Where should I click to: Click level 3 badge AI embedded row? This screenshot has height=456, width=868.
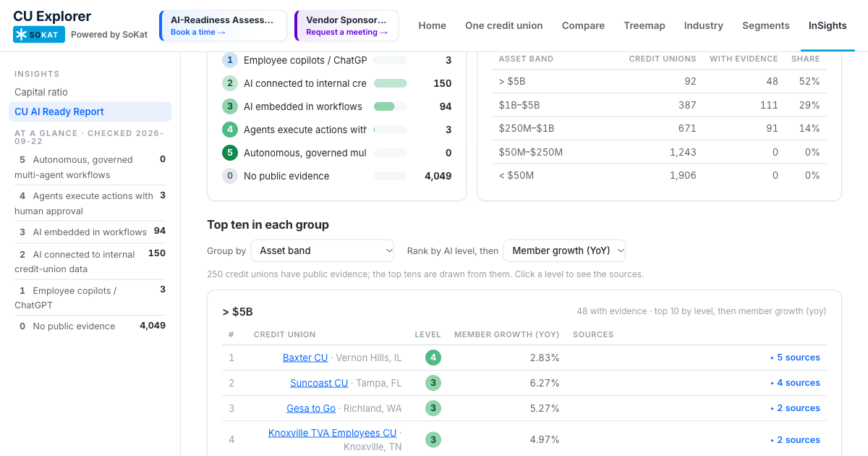coord(230,106)
